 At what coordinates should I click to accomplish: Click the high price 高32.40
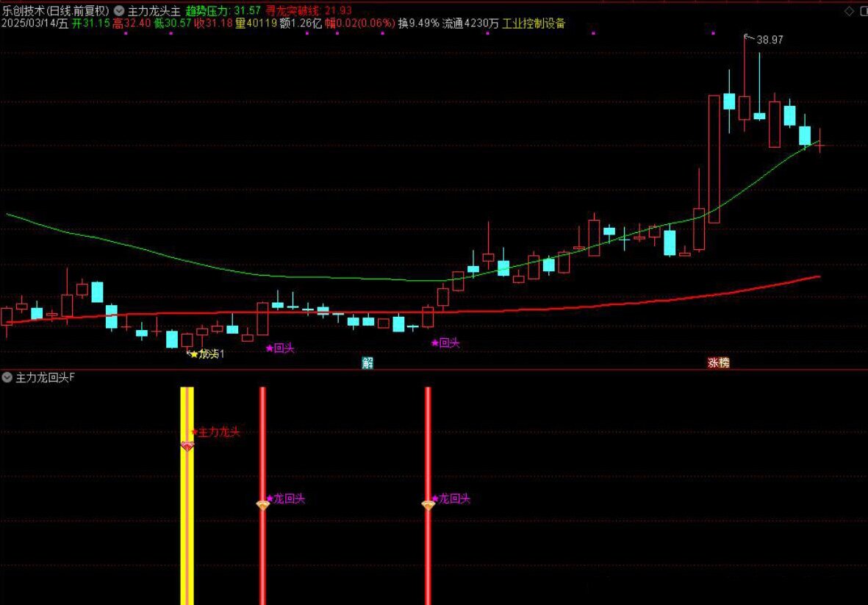(132, 24)
